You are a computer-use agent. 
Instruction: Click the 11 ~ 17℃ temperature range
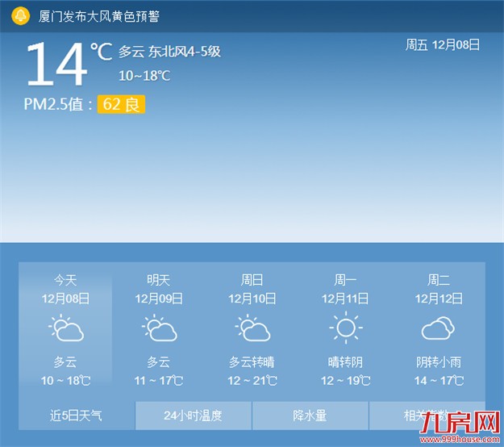coord(159,381)
